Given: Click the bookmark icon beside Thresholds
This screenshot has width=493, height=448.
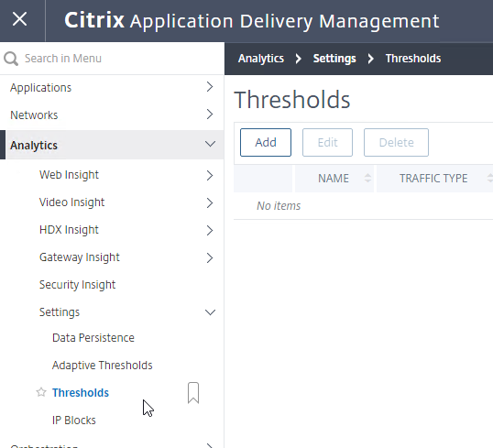Looking at the screenshot, I should 193,393.
